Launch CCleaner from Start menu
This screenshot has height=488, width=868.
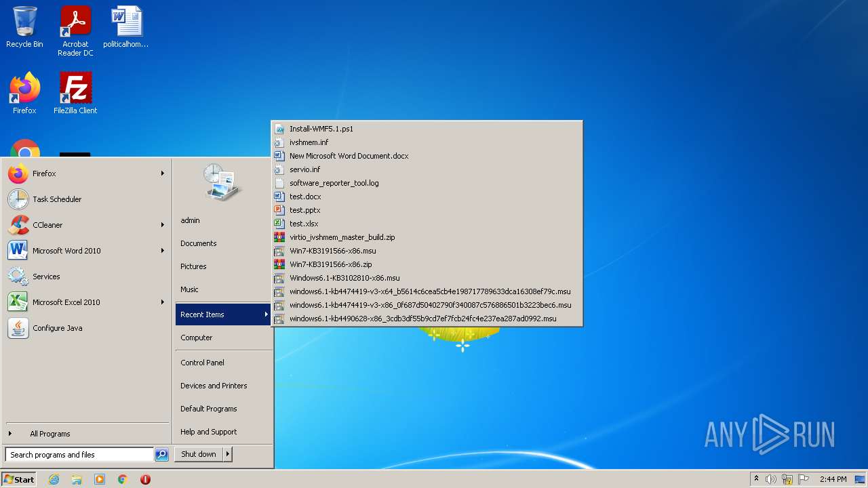click(x=86, y=225)
